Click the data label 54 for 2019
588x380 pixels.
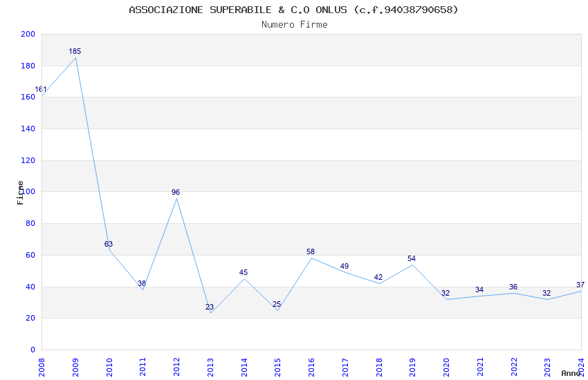pyautogui.click(x=412, y=258)
